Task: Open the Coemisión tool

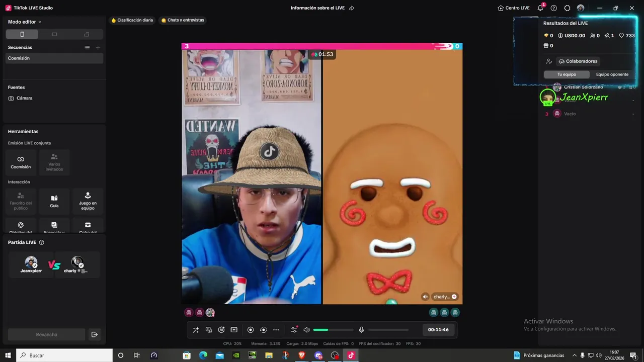Action: click(x=21, y=162)
